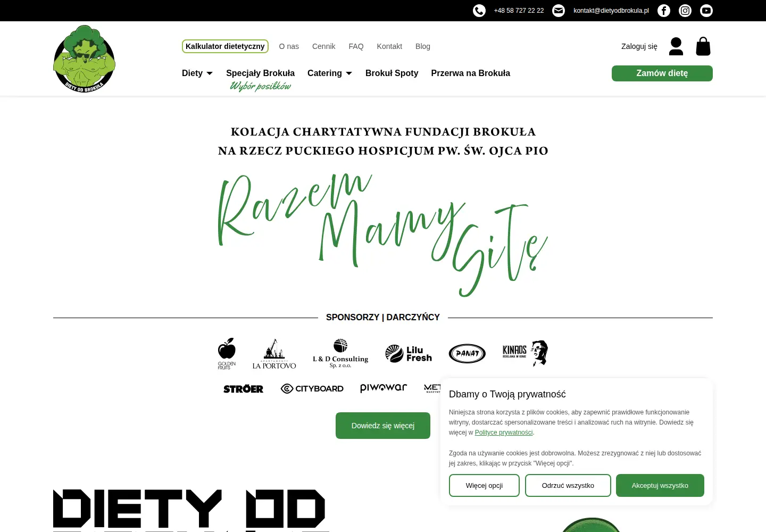Open the Cennik page
The height and width of the screenshot is (532, 766).
323,46
